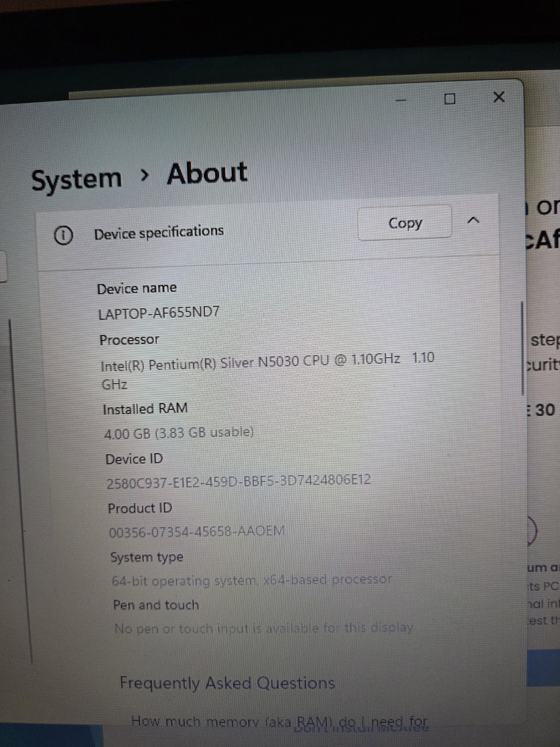Screen dimensions: 560x747
Task: Collapse the Device specifications section
Action: (473, 220)
